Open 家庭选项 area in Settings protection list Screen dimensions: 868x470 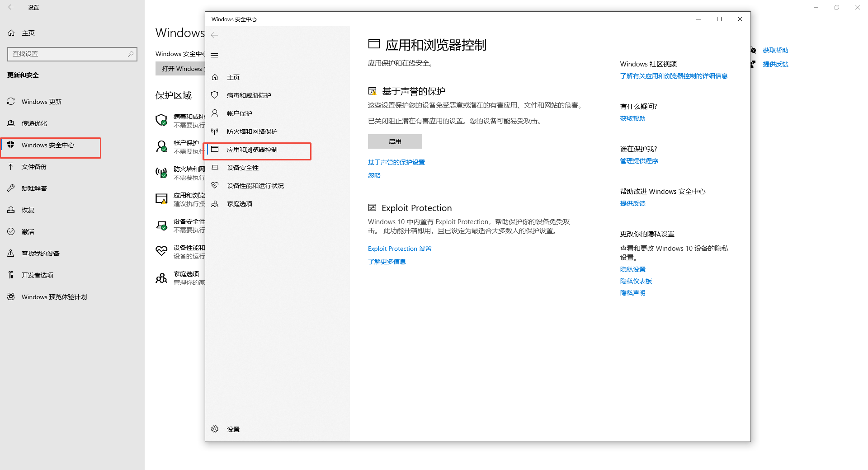(180, 278)
